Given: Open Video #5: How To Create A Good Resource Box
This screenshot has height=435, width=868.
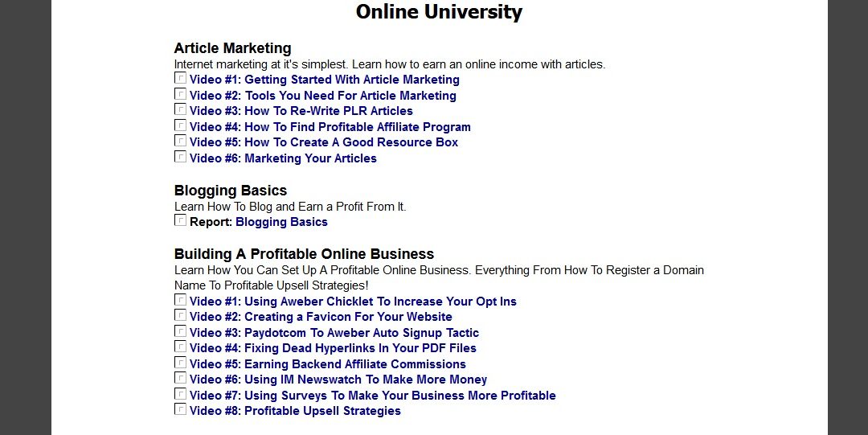Looking at the screenshot, I should 324,142.
